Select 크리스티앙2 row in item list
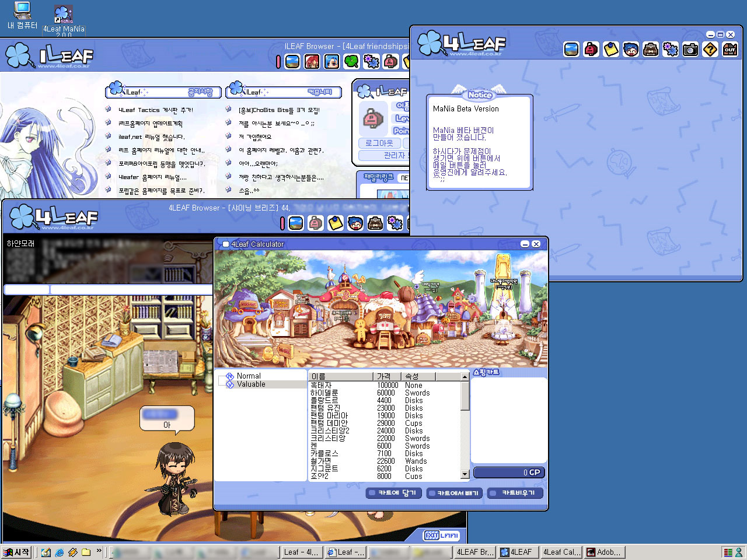Screen dimensions: 747x560 tap(385, 431)
